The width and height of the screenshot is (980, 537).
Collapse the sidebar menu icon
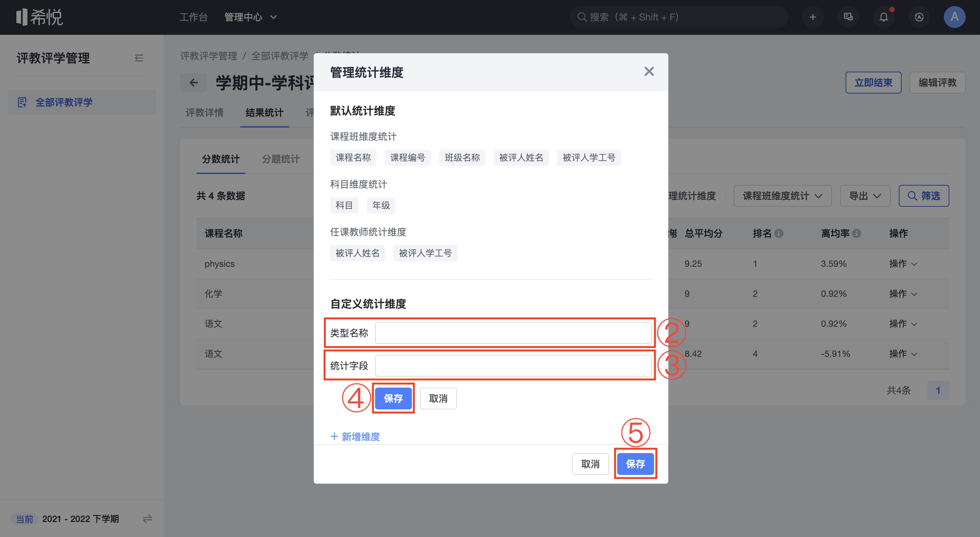139,58
